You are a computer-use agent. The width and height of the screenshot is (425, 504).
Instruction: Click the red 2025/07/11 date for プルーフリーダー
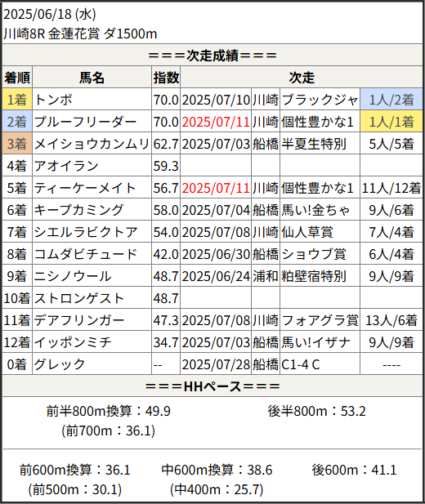pos(216,122)
